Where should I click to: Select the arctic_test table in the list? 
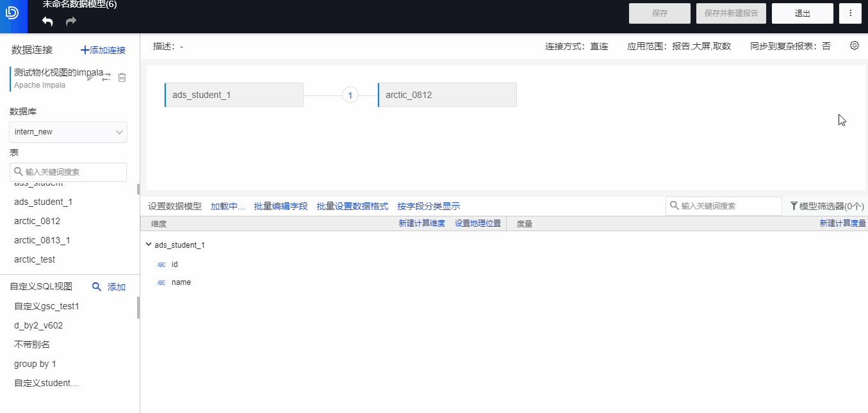[35, 259]
